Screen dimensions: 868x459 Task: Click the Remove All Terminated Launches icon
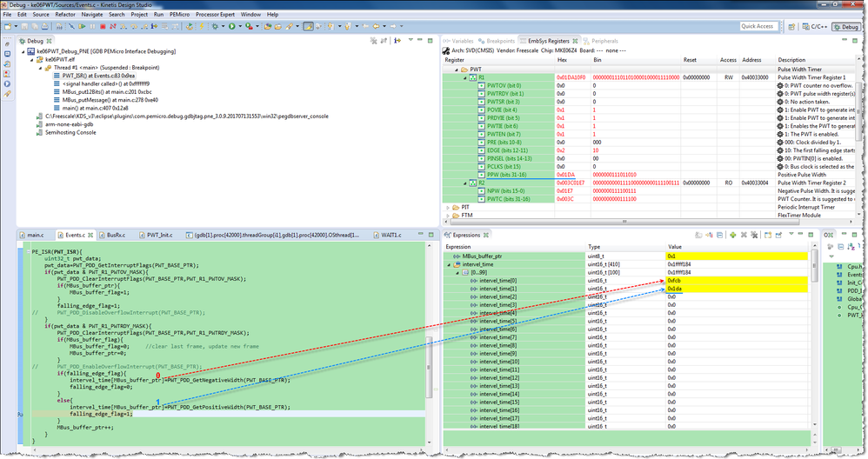pos(374,41)
